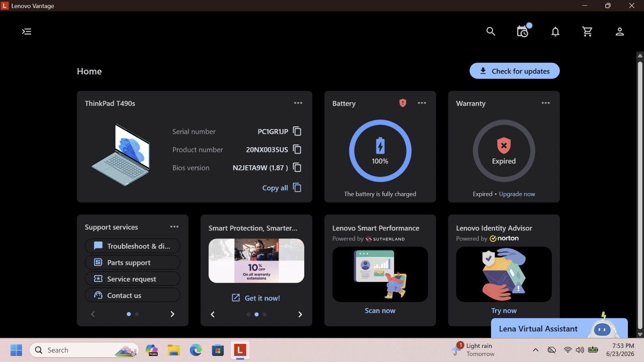Open Battery card more options
The image size is (644, 362).
click(x=422, y=103)
